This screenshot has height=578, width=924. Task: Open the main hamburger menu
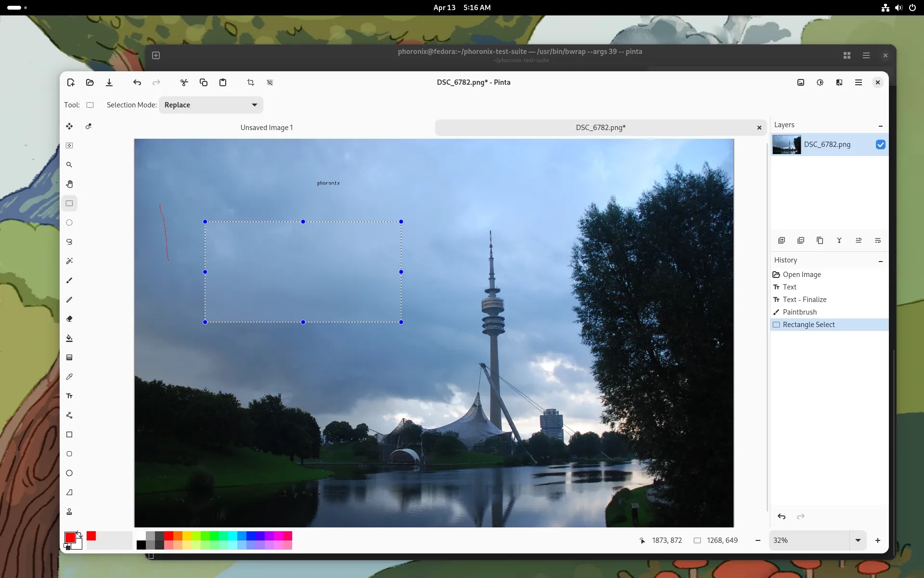click(858, 82)
